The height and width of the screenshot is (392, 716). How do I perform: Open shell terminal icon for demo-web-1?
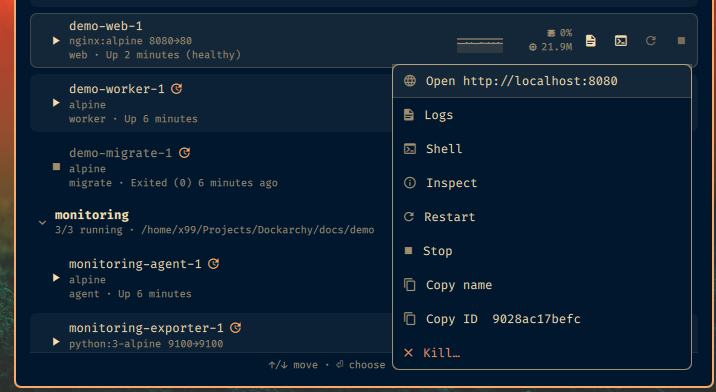pos(621,41)
